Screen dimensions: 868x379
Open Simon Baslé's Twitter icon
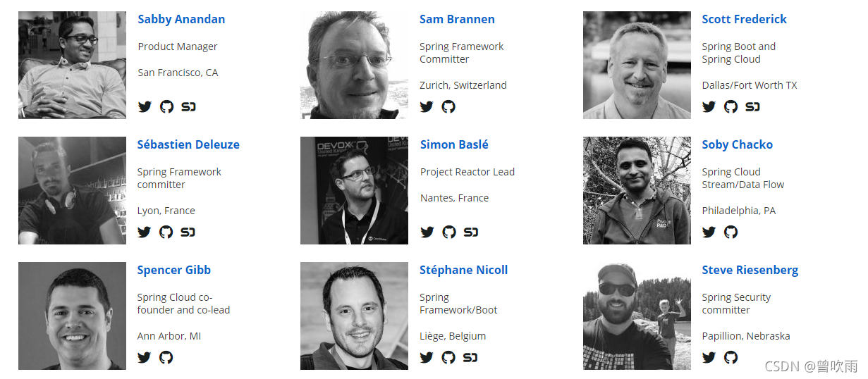[x=427, y=232]
